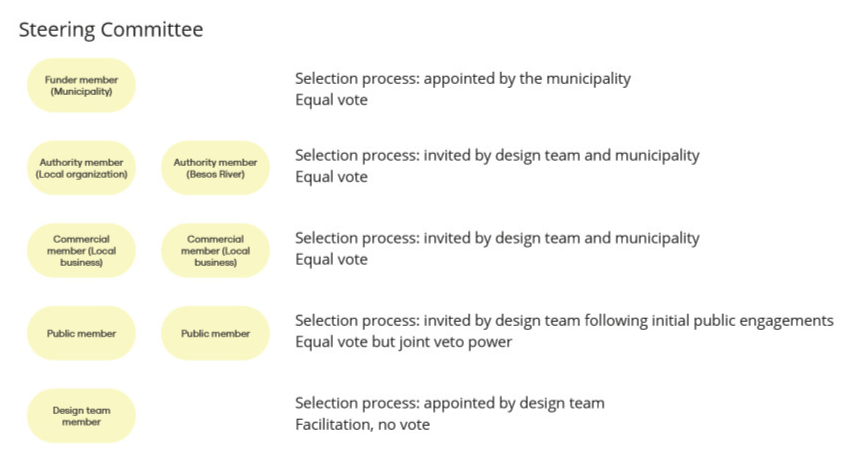Viewport: 858px width, 464px height.
Task: Click the right Public member pill
Action: [x=215, y=333]
